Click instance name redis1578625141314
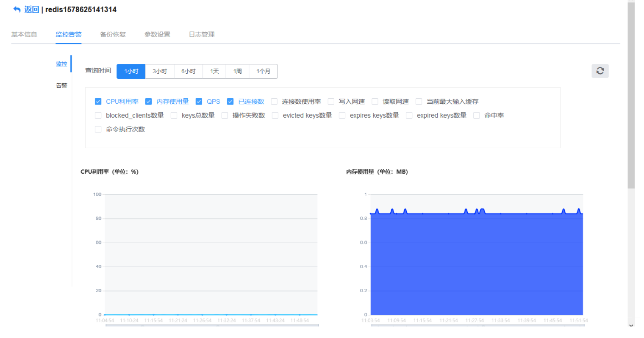 coord(81,9)
